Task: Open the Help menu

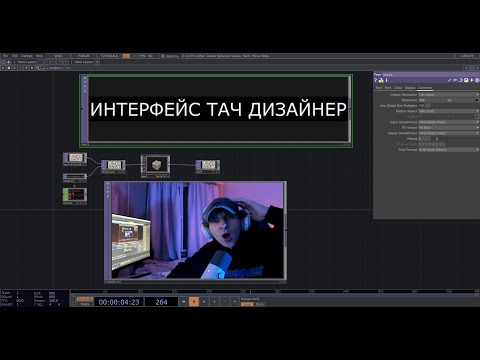Action: pos(39,56)
